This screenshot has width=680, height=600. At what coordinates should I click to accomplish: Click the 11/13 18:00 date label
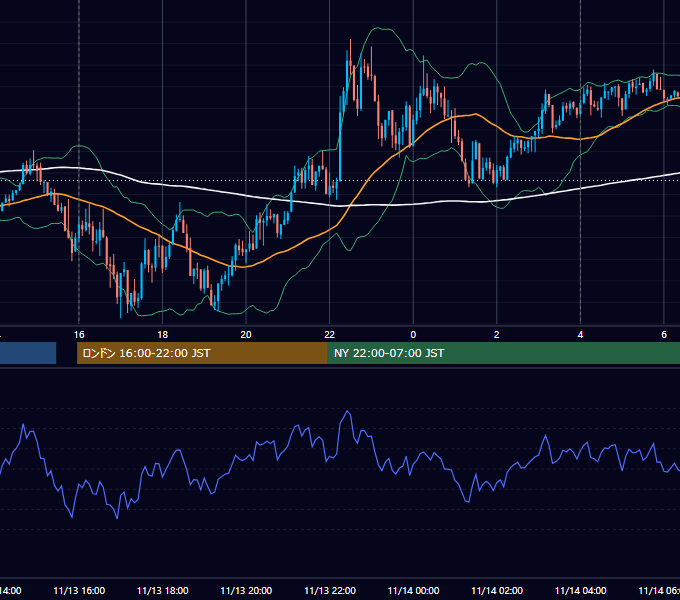(x=163, y=590)
